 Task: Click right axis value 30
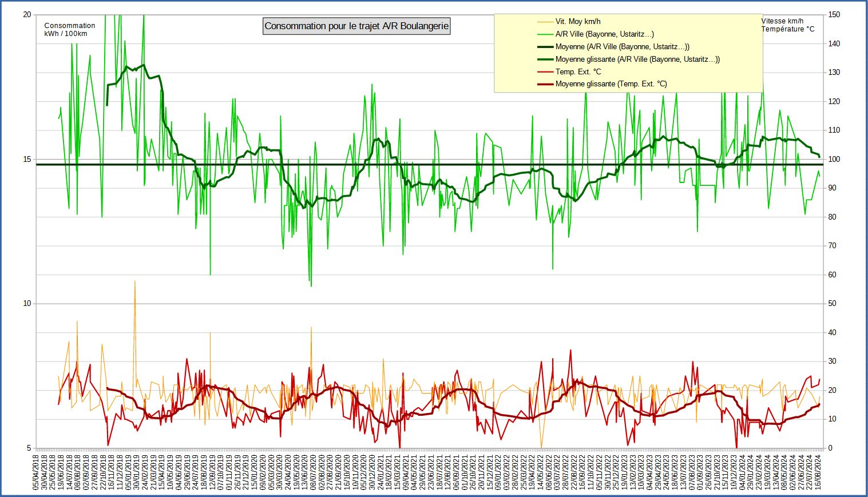(833, 361)
